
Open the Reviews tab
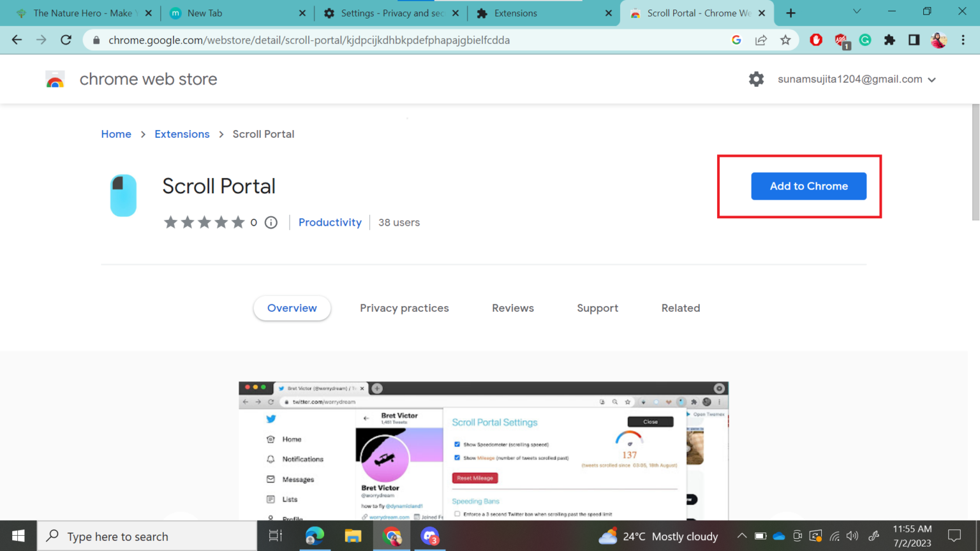(513, 308)
